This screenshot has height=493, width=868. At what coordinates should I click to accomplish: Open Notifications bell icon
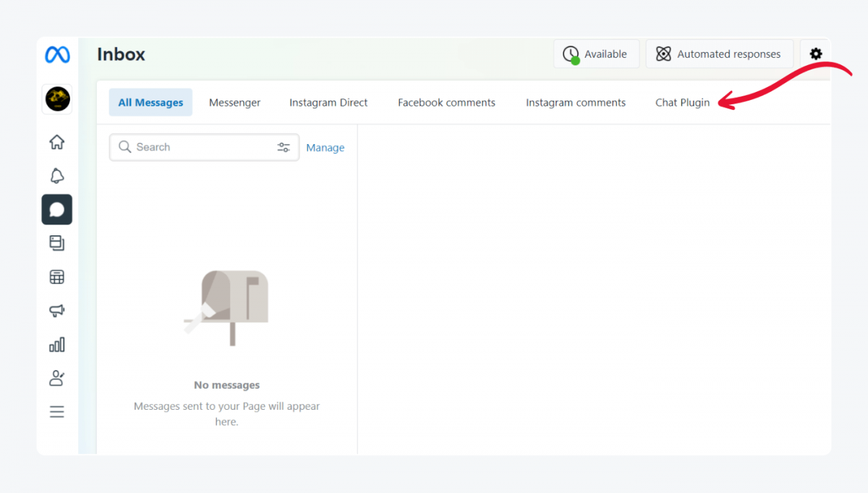coord(57,176)
